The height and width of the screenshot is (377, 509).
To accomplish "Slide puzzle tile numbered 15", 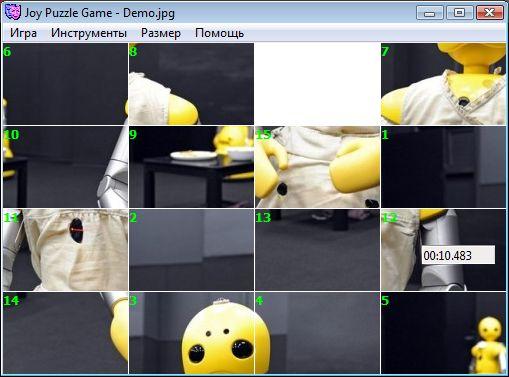I will click(x=317, y=167).
